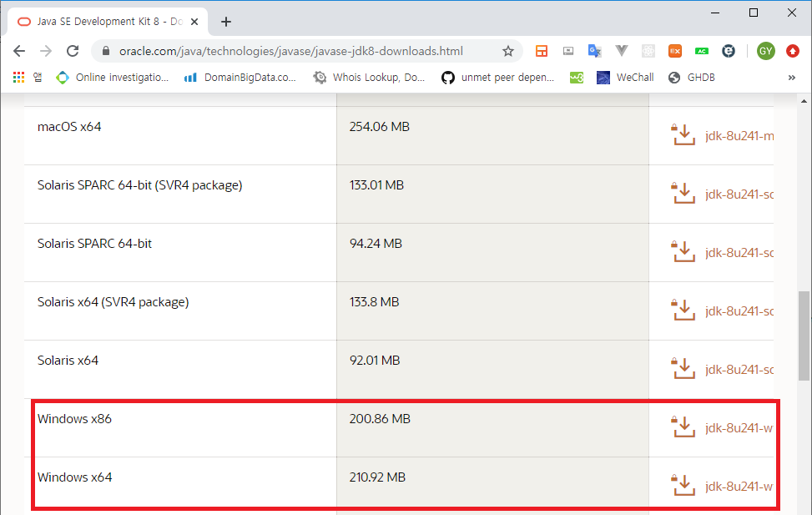Minimize the Chrome window
The image size is (812, 515).
point(716,13)
